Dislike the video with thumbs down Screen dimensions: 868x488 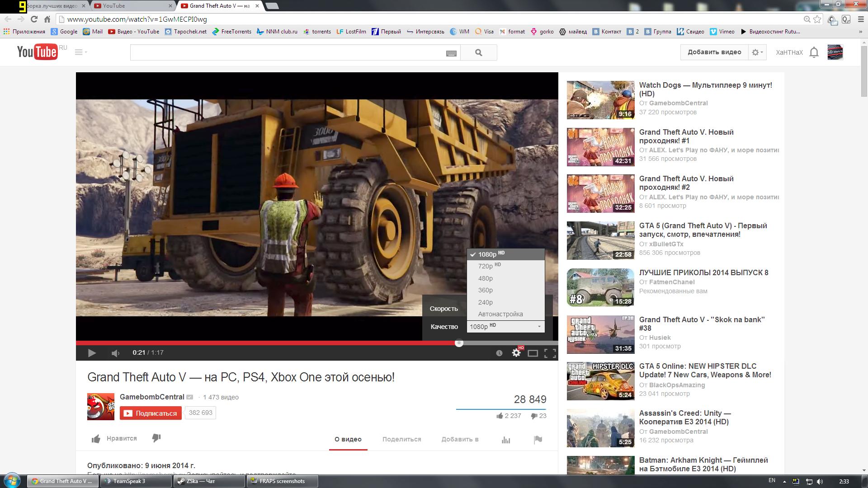pos(156,438)
